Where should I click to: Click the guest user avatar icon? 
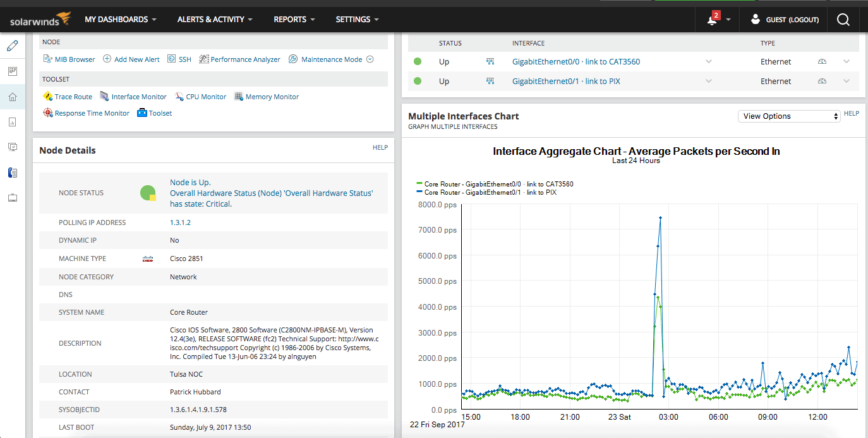pyautogui.click(x=755, y=20)
